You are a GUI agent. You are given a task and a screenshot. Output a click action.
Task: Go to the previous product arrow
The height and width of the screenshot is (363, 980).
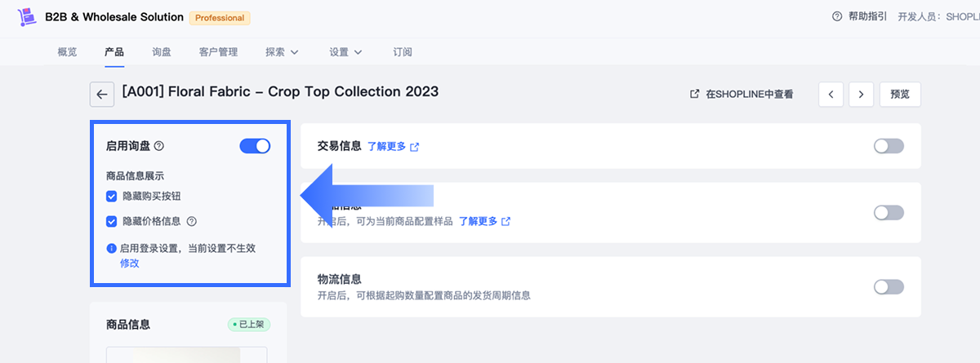pos(831,95)
